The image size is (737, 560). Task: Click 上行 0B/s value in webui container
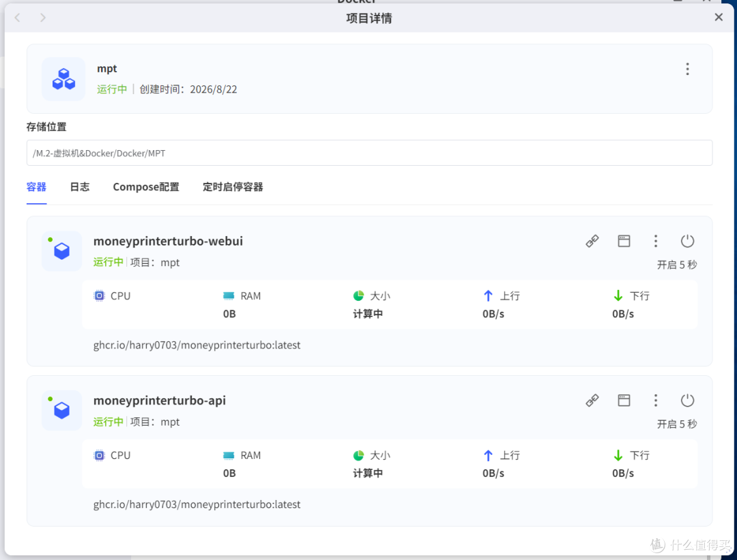(x=493, y=314)
